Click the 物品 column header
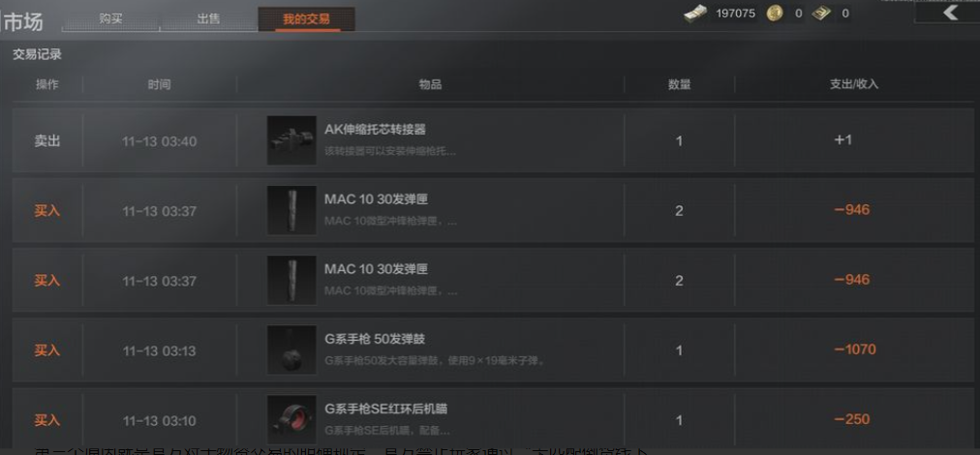This screenshot has height=455, width=980. click(x=430, y=84)
